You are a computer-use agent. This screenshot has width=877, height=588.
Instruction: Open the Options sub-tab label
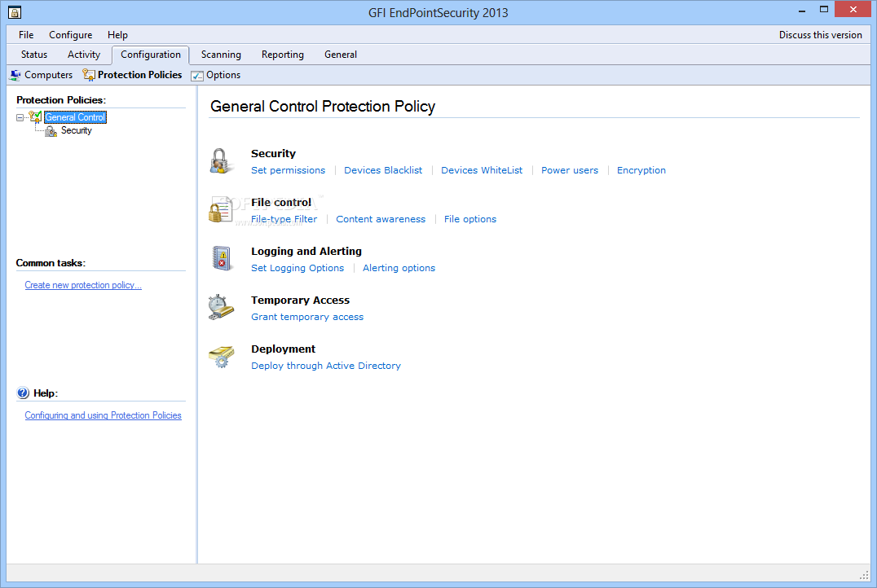[x=223, y=75]
